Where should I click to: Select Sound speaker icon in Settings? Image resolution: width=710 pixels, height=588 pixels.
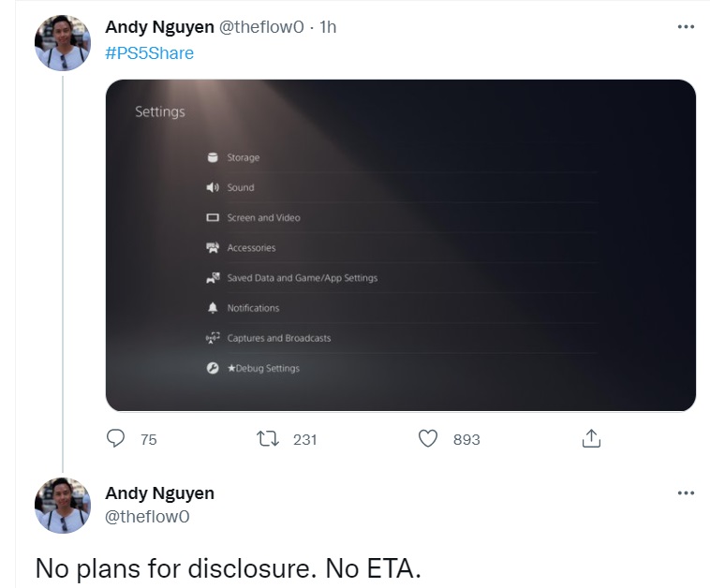213,187
